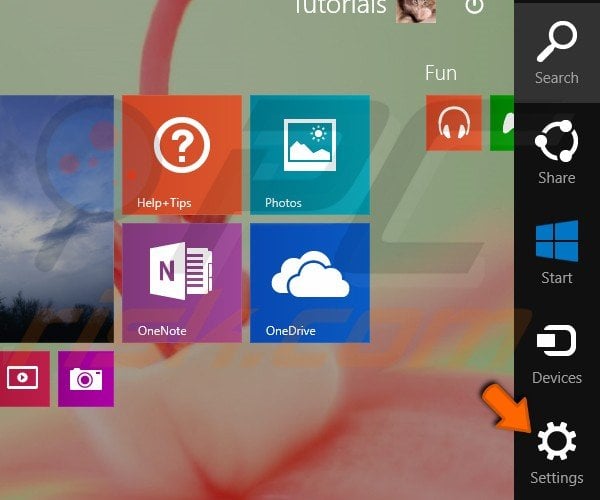Click the Fun group label

click(x=441, y=73)
